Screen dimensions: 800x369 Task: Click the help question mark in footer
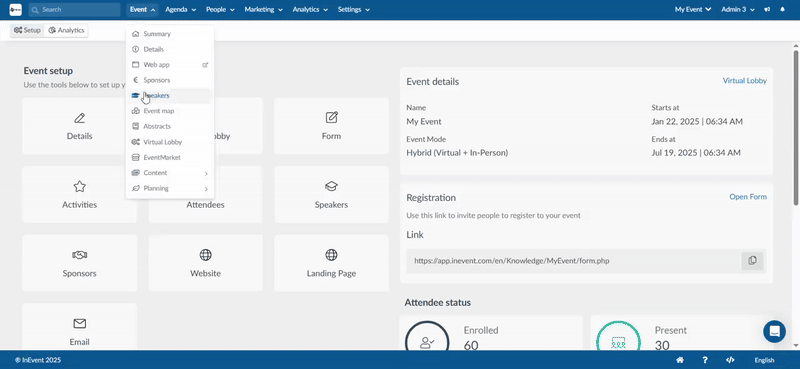tap(705, 360)
